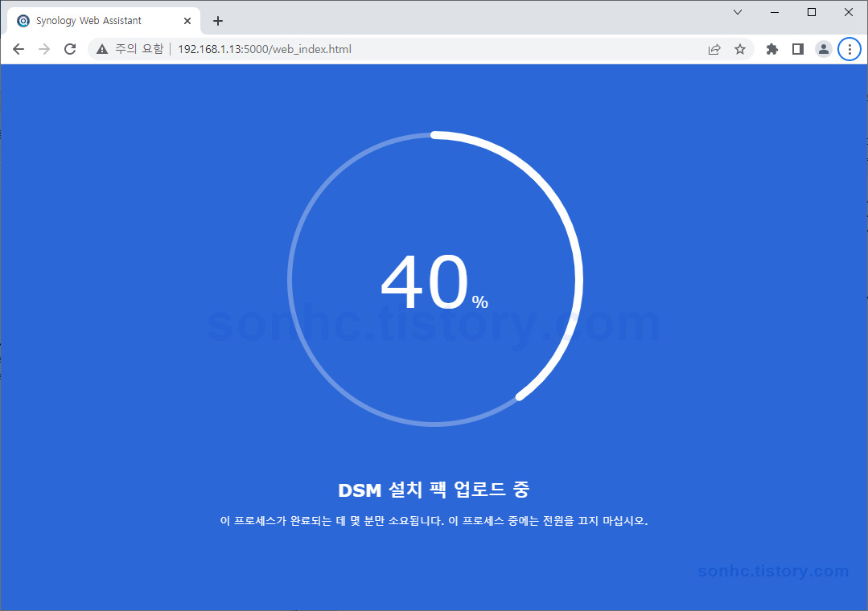This screenshot has width=868, height=611.
Task: Open the site security warning icon
Action: 102,49
